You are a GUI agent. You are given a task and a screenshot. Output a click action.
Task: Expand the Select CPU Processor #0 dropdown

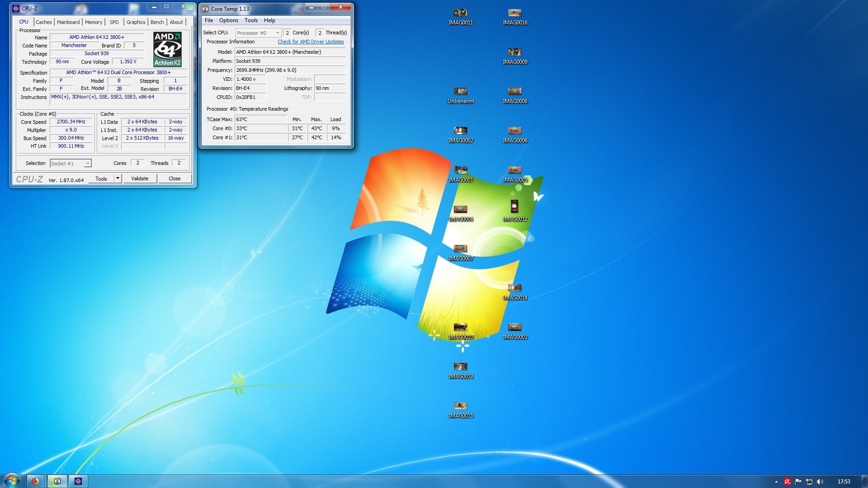pyautogui.click(x=258, y=33)
